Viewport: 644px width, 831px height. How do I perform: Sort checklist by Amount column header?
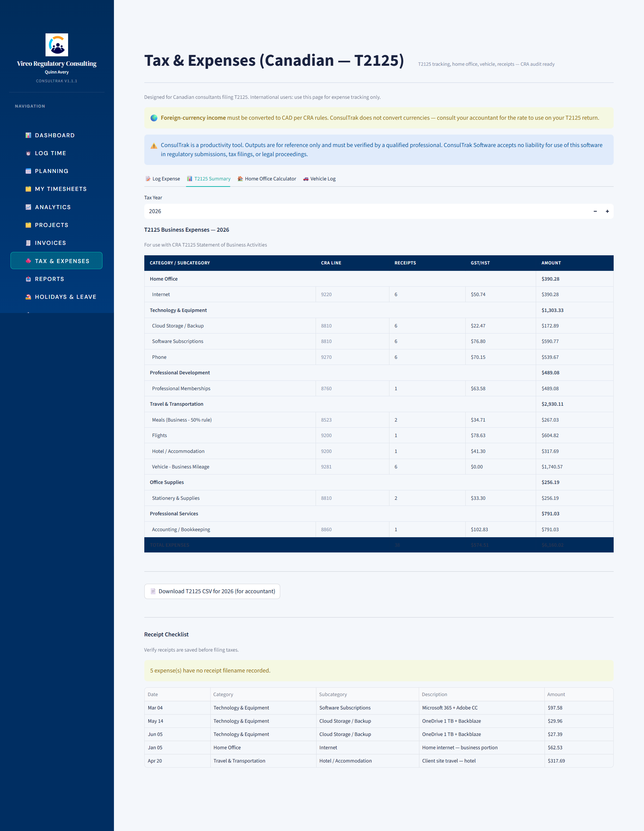tap(556, 694)
